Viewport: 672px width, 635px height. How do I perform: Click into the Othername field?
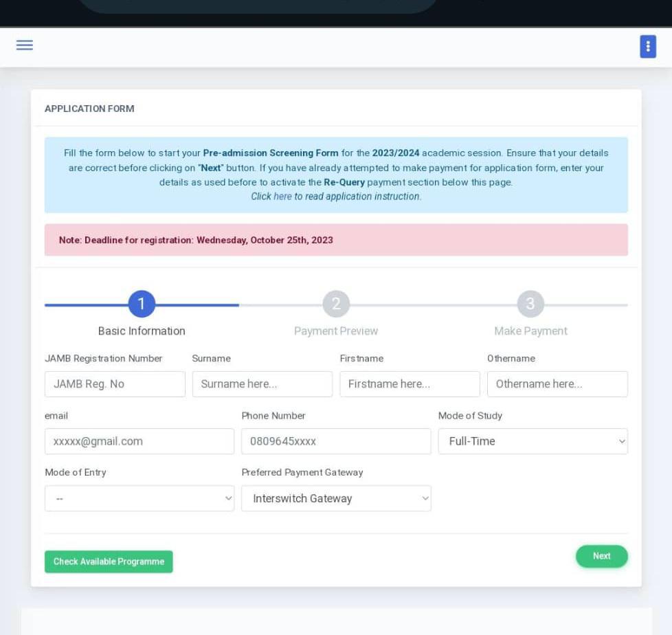pos(557,384)
